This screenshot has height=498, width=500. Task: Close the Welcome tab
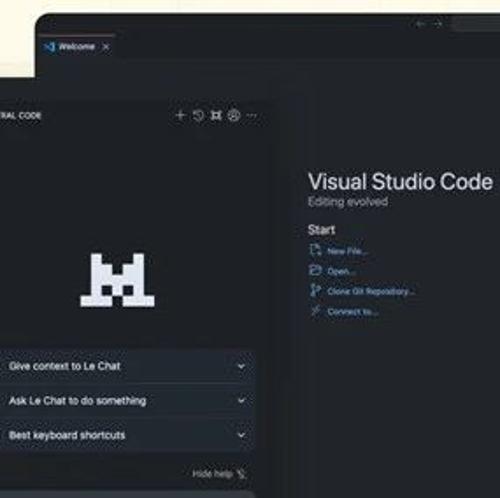tap(106, 47)
